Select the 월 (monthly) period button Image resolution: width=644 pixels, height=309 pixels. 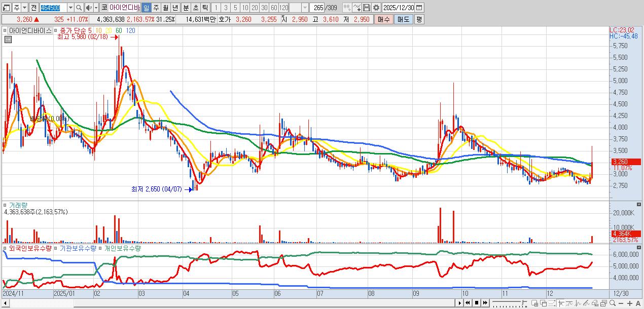pyautogui.click(x=165, y=8)
